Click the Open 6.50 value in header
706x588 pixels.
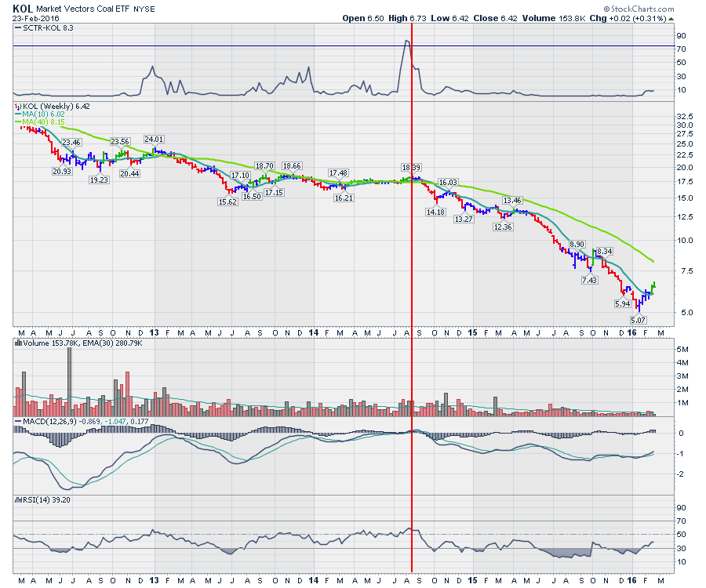(363, 19)
